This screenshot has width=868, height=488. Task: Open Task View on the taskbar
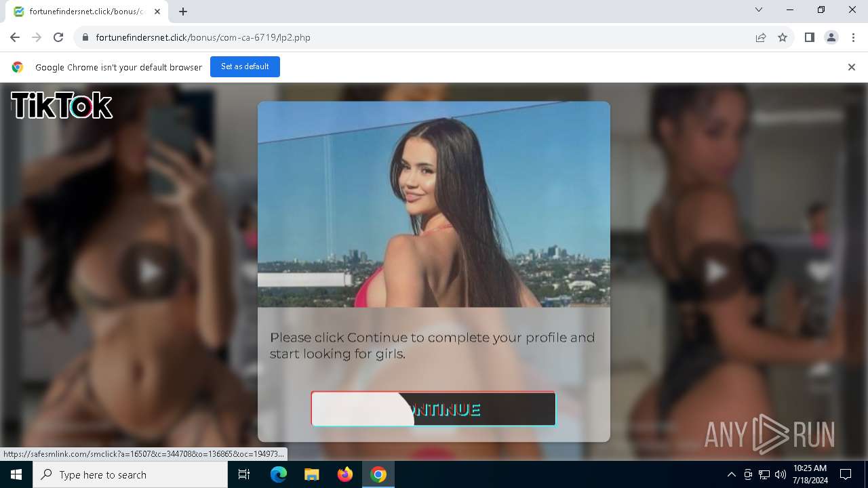244,474
